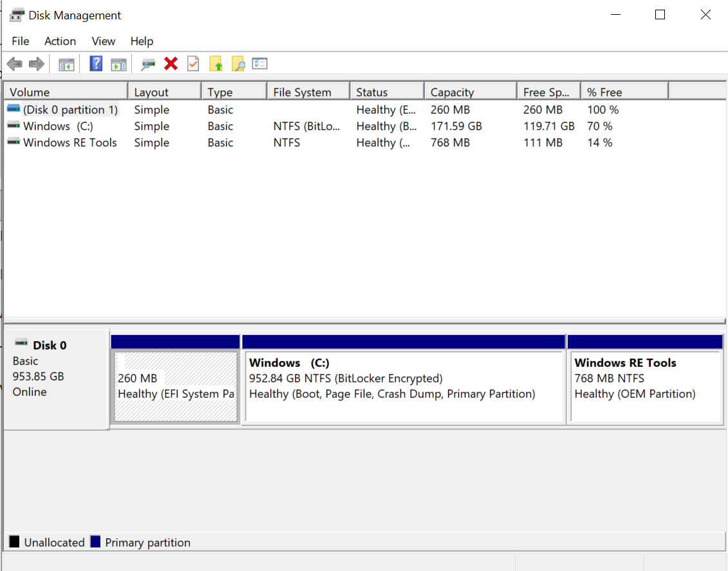Viewport: 728px width, 571px height.
Task: Click the Forward arrow toolbar icon
Action: [37, 64]
